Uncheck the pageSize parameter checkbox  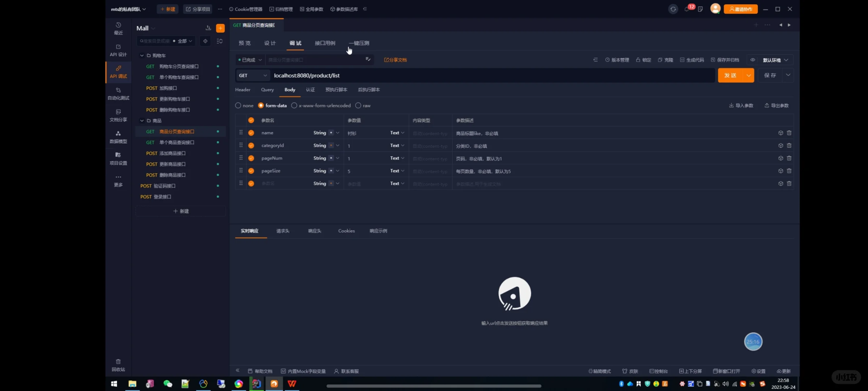251,171
